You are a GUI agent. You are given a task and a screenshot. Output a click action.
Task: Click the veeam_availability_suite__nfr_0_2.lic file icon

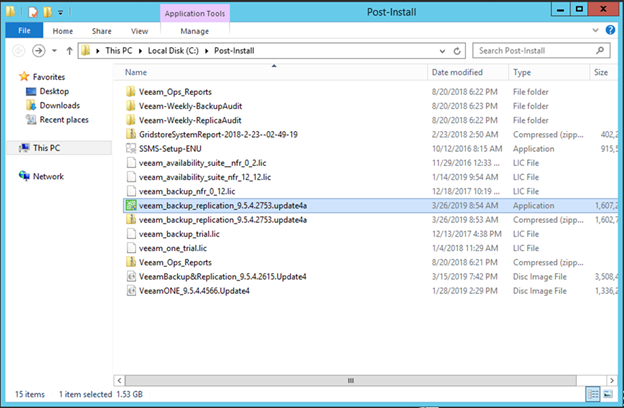(131, 163)
